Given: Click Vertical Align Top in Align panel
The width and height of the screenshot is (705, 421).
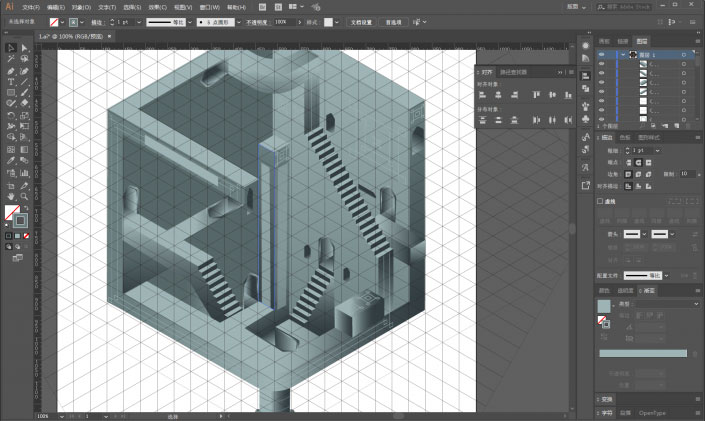Looking at the screenshot, I should [536, 95].
